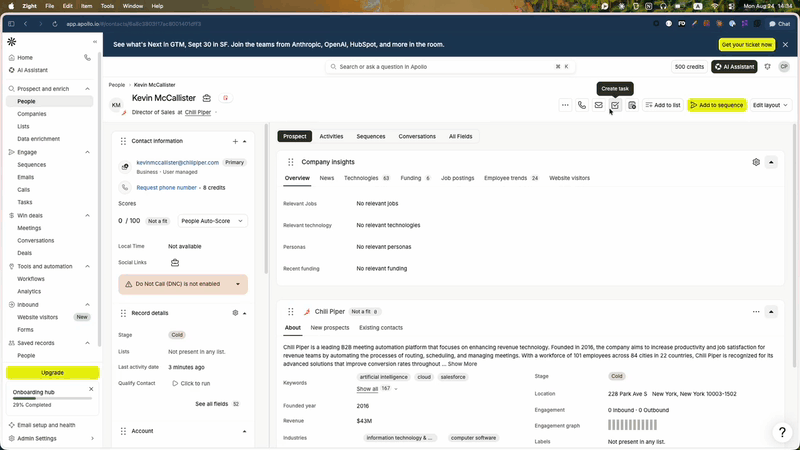This screenshot has height=450, width=800.
Task: Open the Chat button in browser toolbar
Action: pyautogui.click(x=779, y=24)
